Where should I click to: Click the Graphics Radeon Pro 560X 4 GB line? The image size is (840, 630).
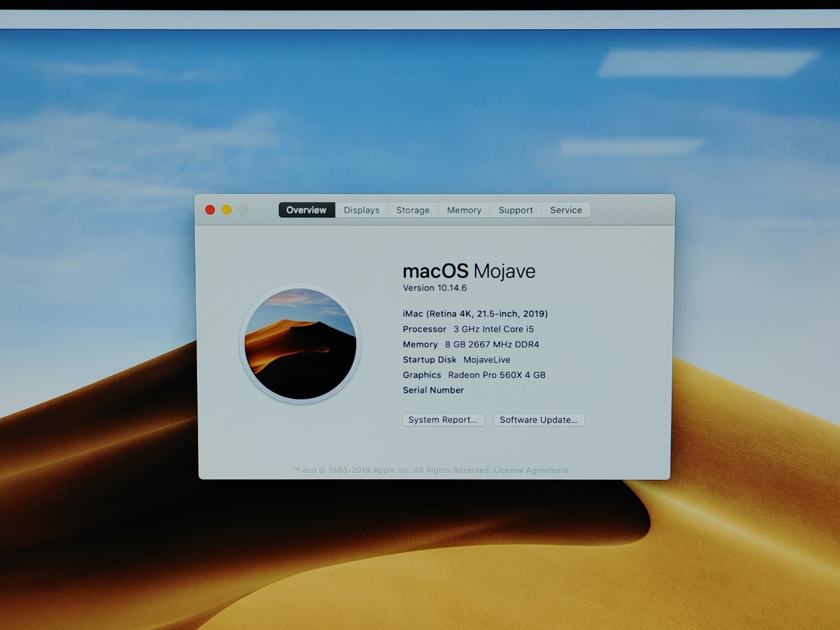point(474,375)
